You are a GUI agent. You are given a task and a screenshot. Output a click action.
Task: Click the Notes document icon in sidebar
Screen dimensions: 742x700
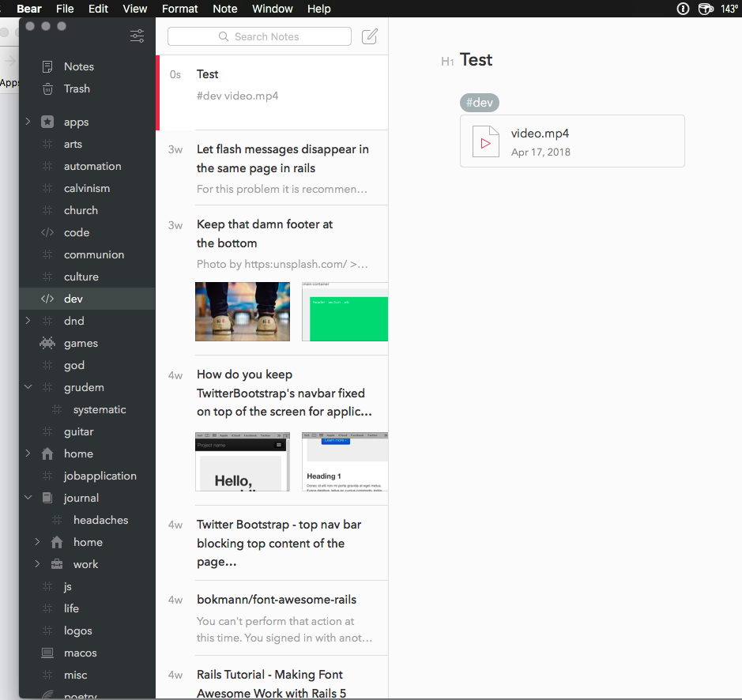tap(47, 66)
